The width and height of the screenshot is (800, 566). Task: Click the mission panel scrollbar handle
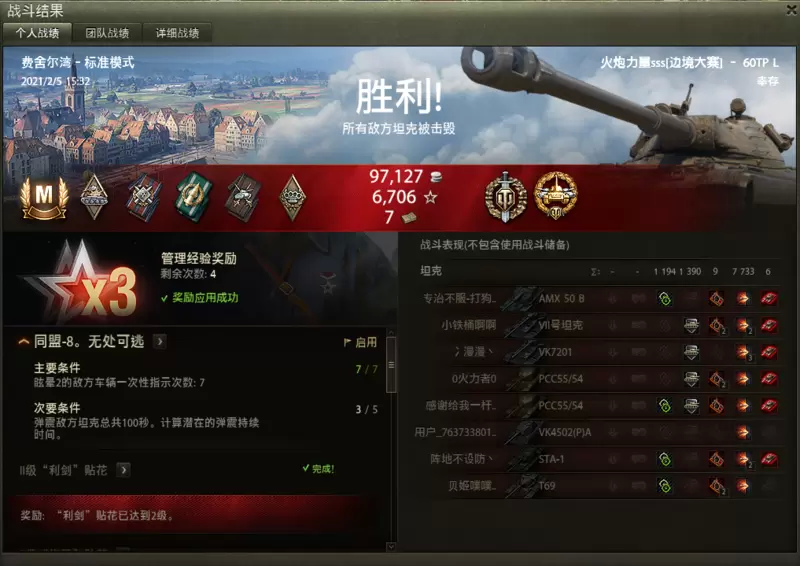tap(391, 364)
